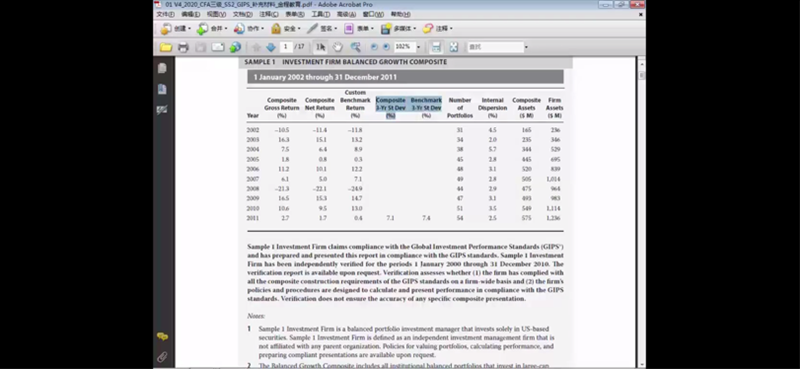Image resolution: width=800 pixels, height=369 pixels.
Task: Click the Open file folder icon
Action: [166, 47]
